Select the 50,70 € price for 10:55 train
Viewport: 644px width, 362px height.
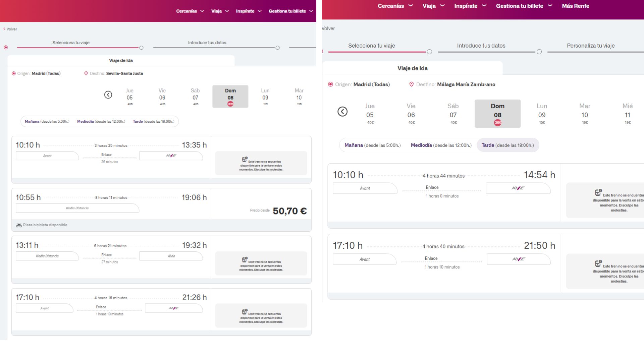click(289, 211)
